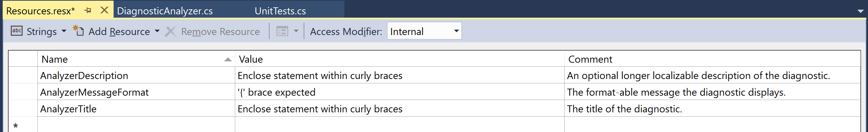The width and height of the screenshot is (868, 132).
Task: Open the Access Modifier Internal combo box
Action: tap(424, 31)
